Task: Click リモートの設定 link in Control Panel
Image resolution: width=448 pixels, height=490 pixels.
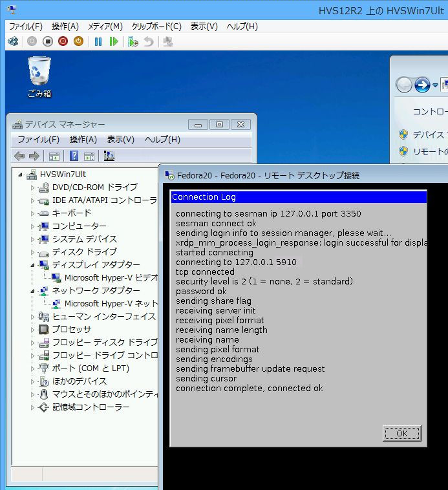Action: click(x=430, y=151)
